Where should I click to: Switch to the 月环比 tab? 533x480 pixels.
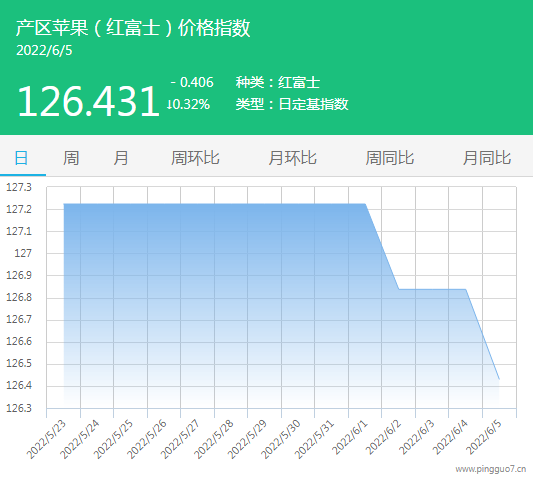292,158
